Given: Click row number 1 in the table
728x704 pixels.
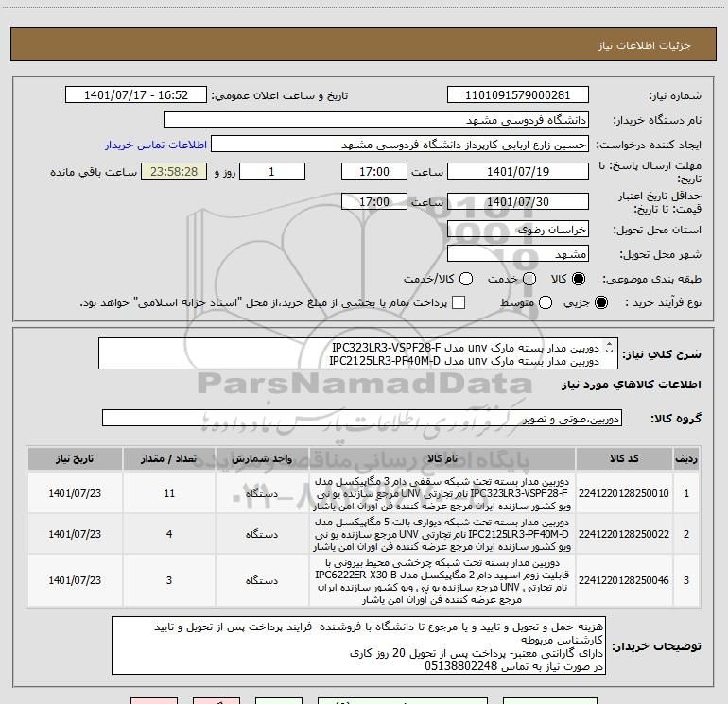Looking at the screenshot, I should (x=686, y=493).
